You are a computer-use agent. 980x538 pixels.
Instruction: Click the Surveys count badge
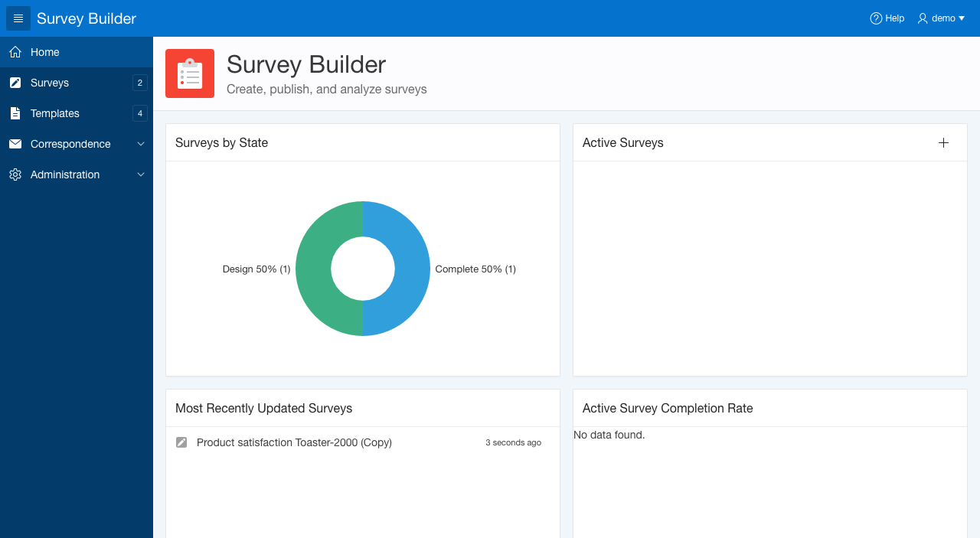[139, 83]
